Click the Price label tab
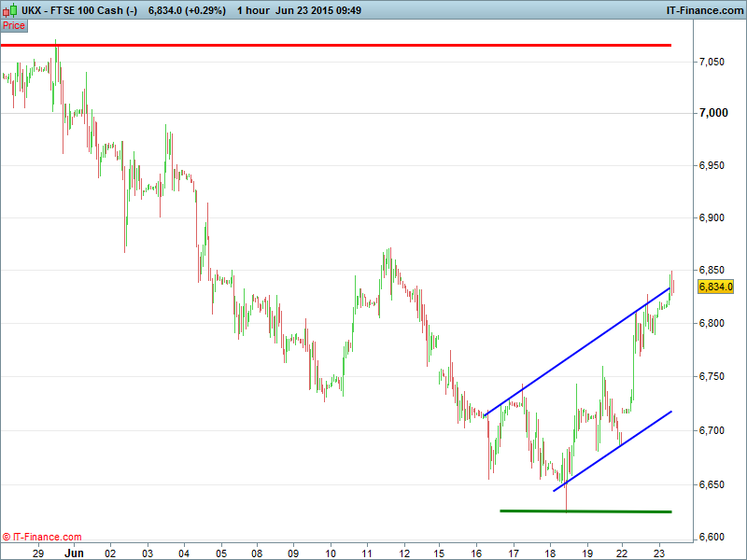 click(14, 25)
